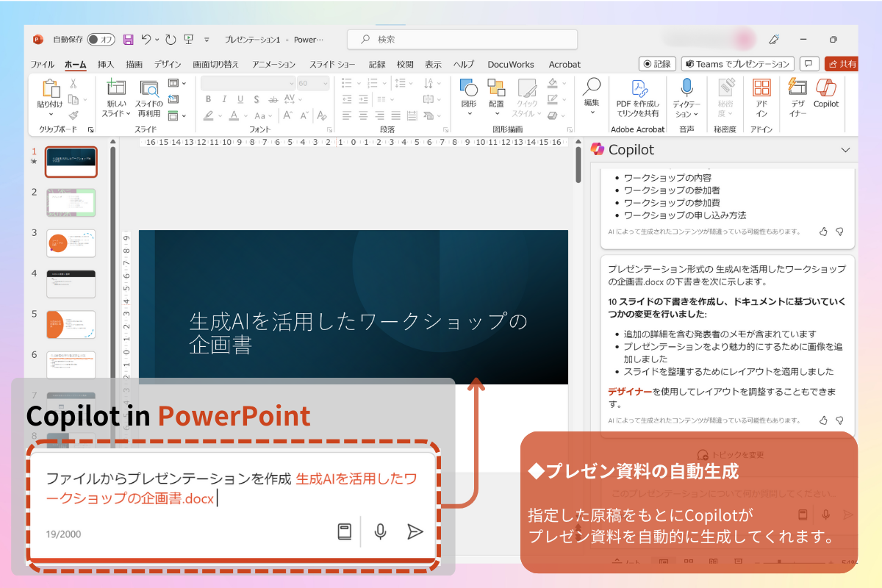Collapse the Copilot pane chevron
Viewport: 882px width, 588px height.
pos(845,150)
